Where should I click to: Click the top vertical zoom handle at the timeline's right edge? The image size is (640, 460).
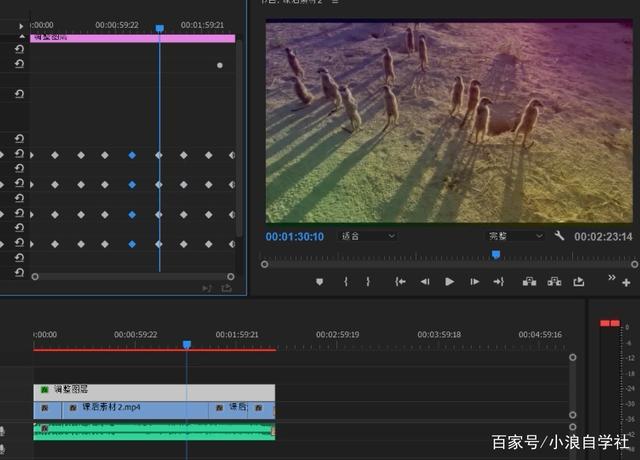point(573,357)
